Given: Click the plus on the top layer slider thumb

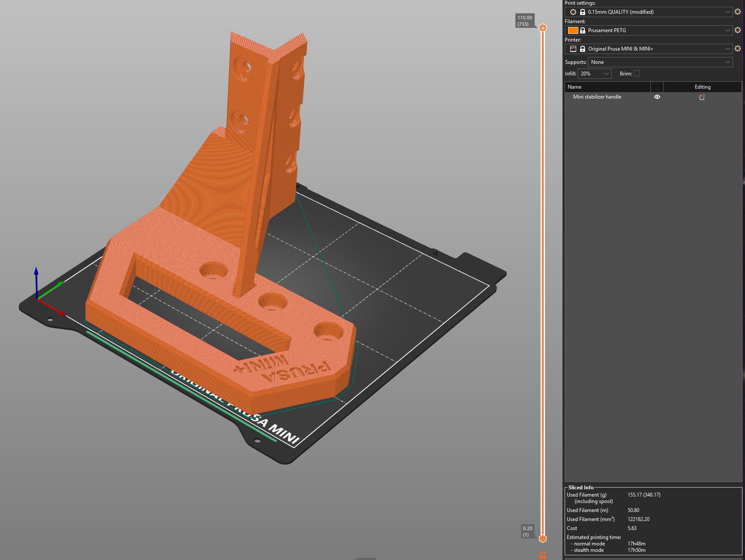Looking at the screenshot, I should 543,28.
